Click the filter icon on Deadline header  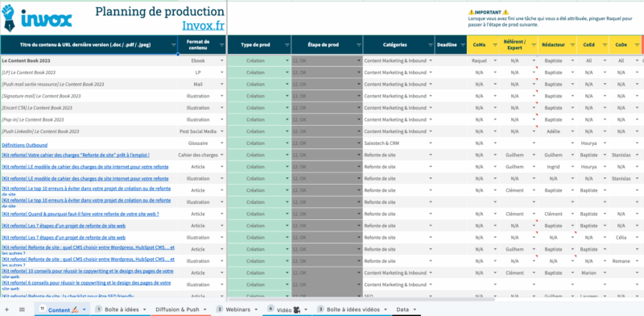pos(462,45)
